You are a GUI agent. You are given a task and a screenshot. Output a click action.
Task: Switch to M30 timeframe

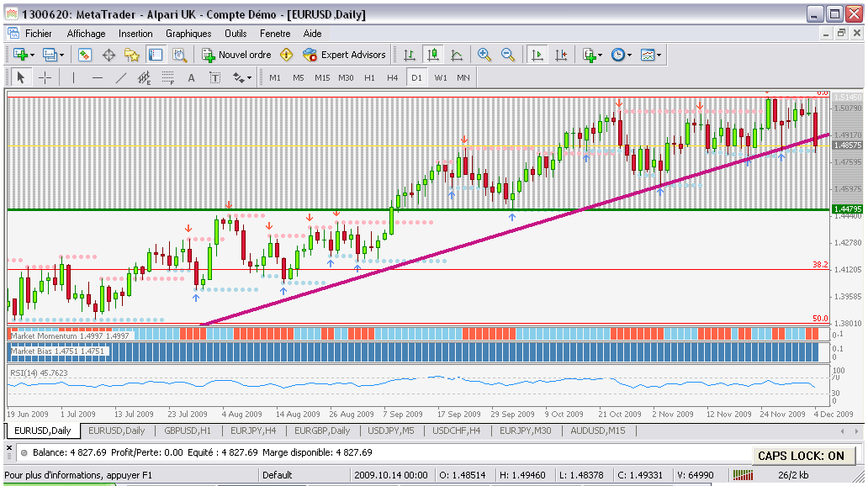346,78
